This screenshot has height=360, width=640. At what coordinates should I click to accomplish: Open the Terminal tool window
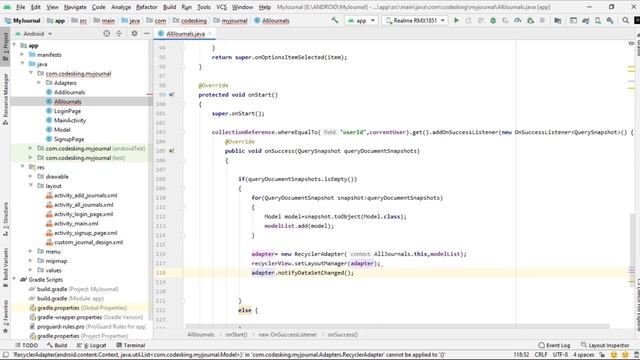(x=131, y=345)
